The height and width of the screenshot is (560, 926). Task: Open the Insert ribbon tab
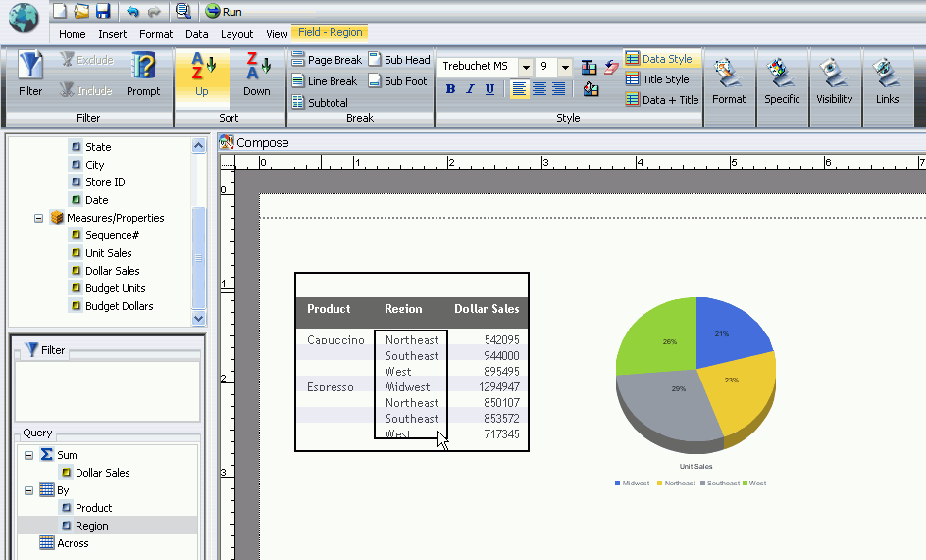[112, 34]
